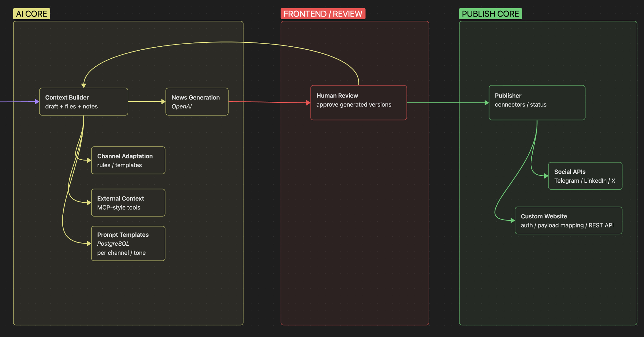Click the 'per channel / tone' text

point(121,253)
